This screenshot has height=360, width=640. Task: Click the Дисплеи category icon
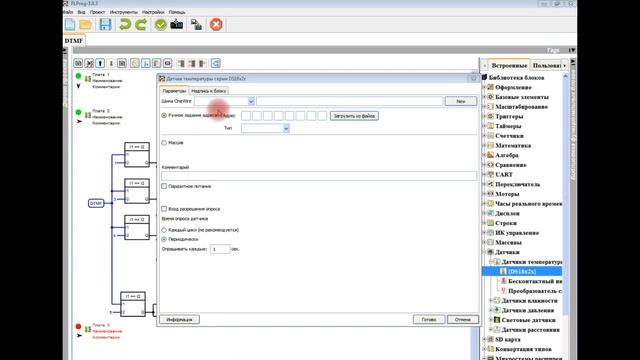tap(491, 213)
